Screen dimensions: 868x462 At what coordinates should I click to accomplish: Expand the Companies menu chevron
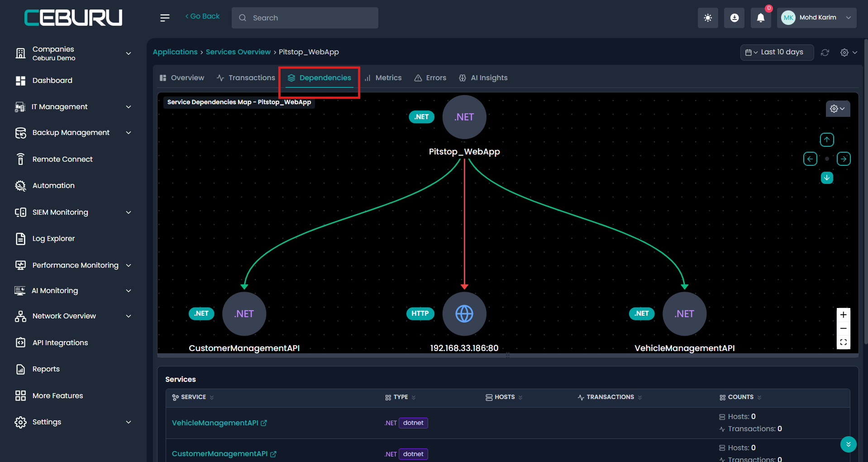click(129, 53)
